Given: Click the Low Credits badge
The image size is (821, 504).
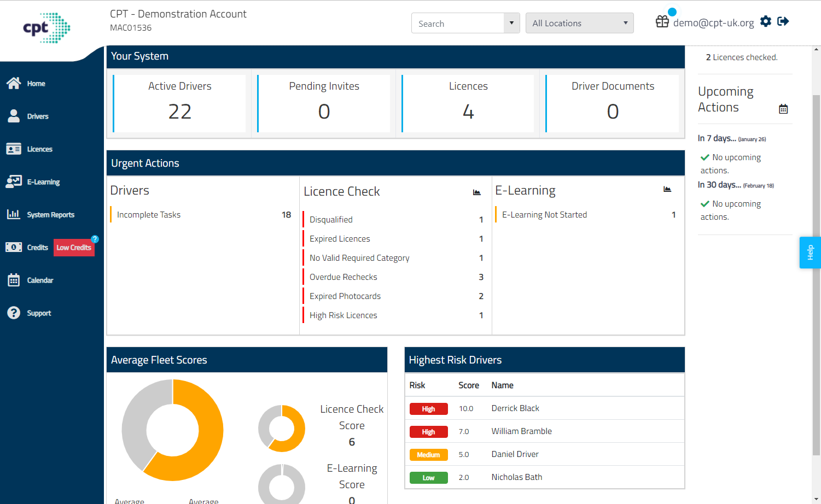Looking at the screenshot, I should 74,248.
